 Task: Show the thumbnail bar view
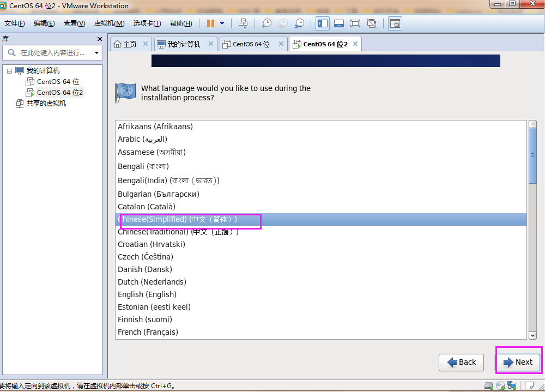pos(339,23)
